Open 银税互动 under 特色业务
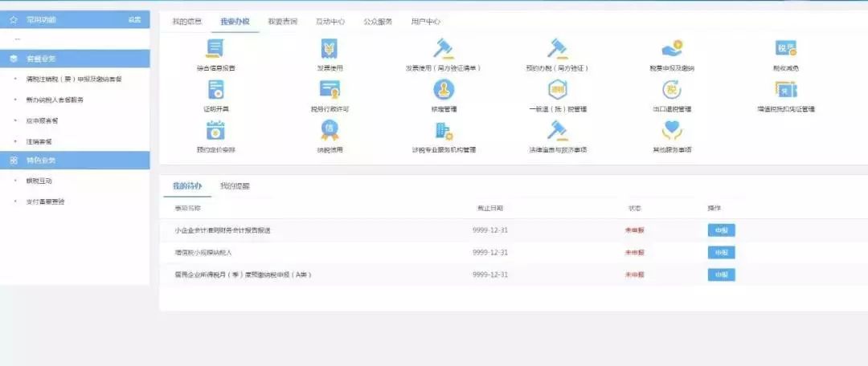Viewport: 868px width, 366px height. [39, 181]
